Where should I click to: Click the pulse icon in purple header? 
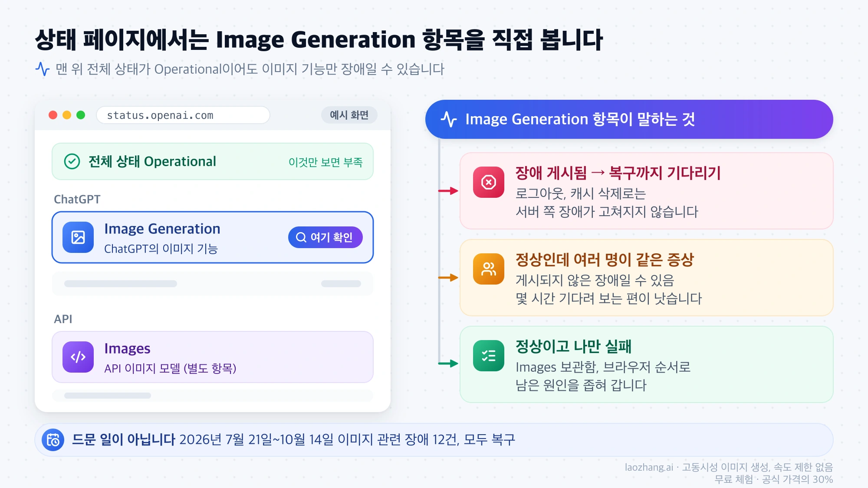[x=449, y=119]
